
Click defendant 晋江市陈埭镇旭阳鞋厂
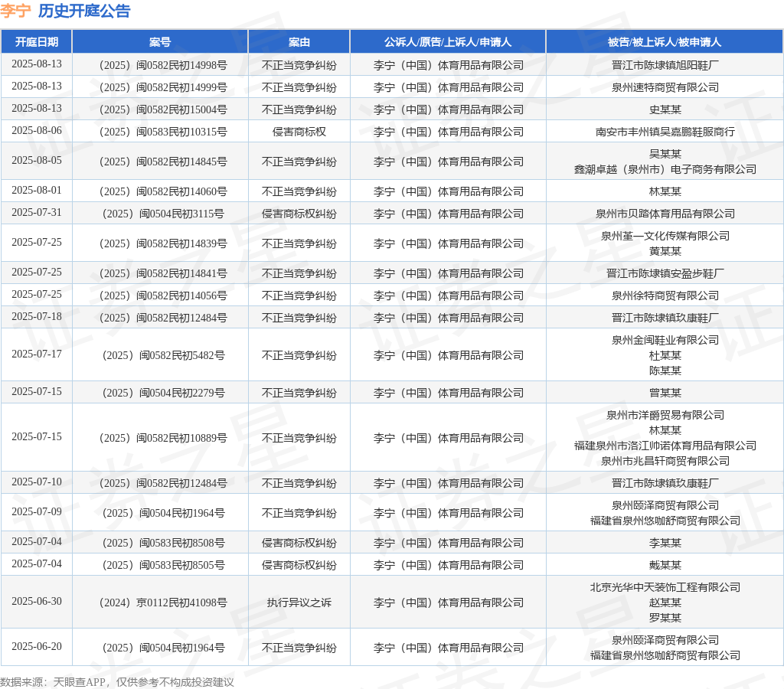(665, 66)
